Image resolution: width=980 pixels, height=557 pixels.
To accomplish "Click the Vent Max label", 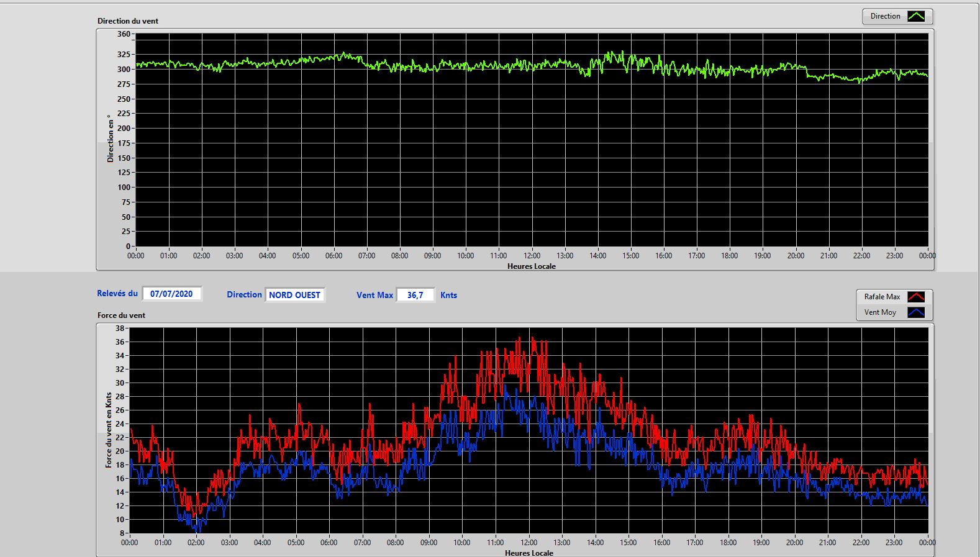I will [x=374, y=295].
